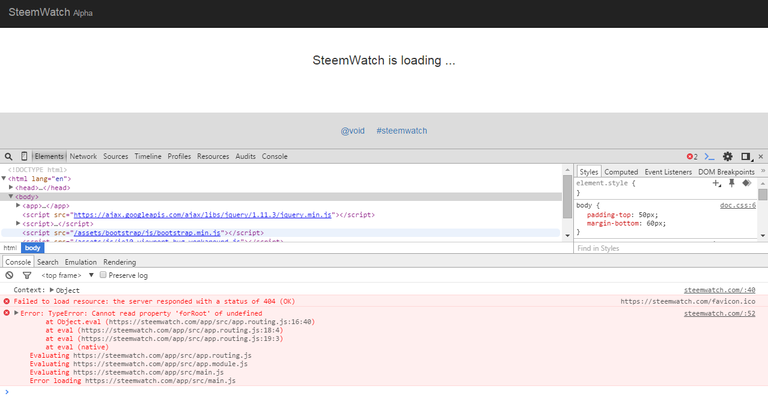Open the top frame context dropdown

(67, 276)
